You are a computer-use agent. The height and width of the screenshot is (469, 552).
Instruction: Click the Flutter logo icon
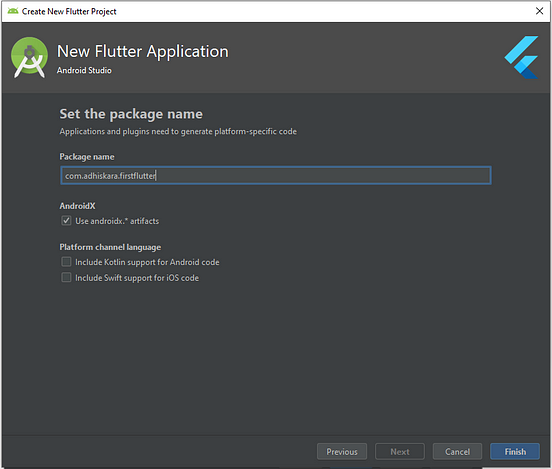pos(521,57)
